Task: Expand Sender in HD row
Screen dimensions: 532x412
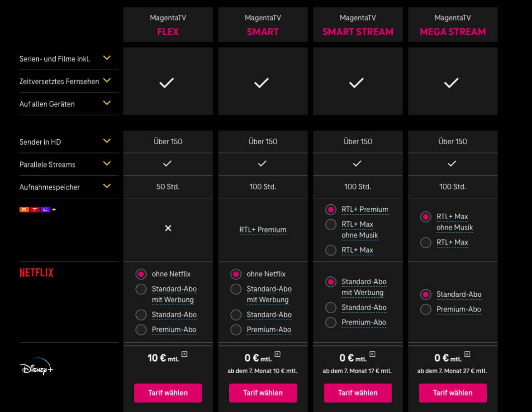Action: 107,141
